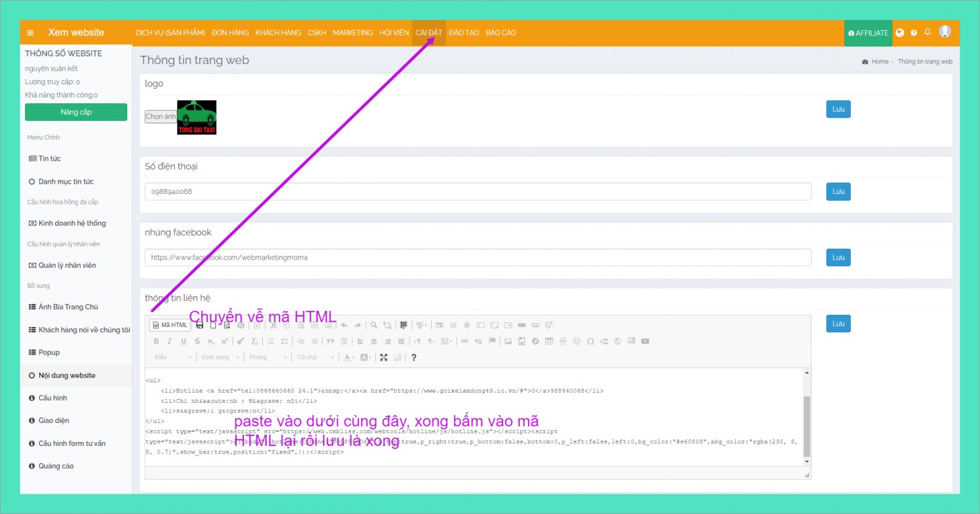980x514 pixels.
Task: Click the nhúng facebook URL field
Action: (x=477, y=258)
